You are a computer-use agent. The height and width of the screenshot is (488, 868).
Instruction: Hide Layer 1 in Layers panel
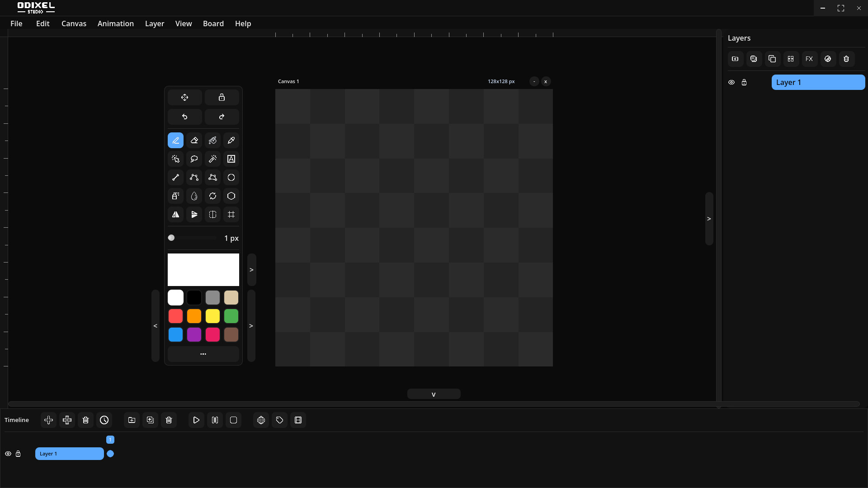click(731, 82)
